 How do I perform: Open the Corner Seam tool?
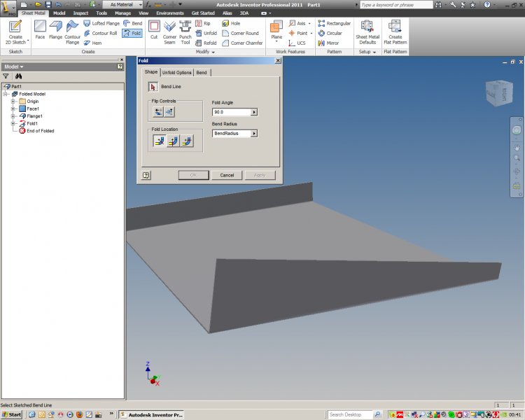click(169, 29)
